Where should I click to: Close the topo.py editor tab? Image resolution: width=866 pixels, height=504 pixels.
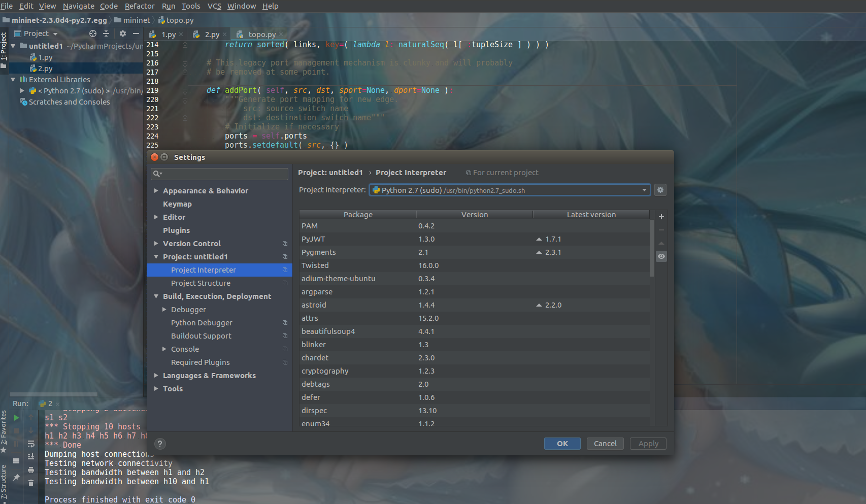pyautogui.click(x=281, y=35)
